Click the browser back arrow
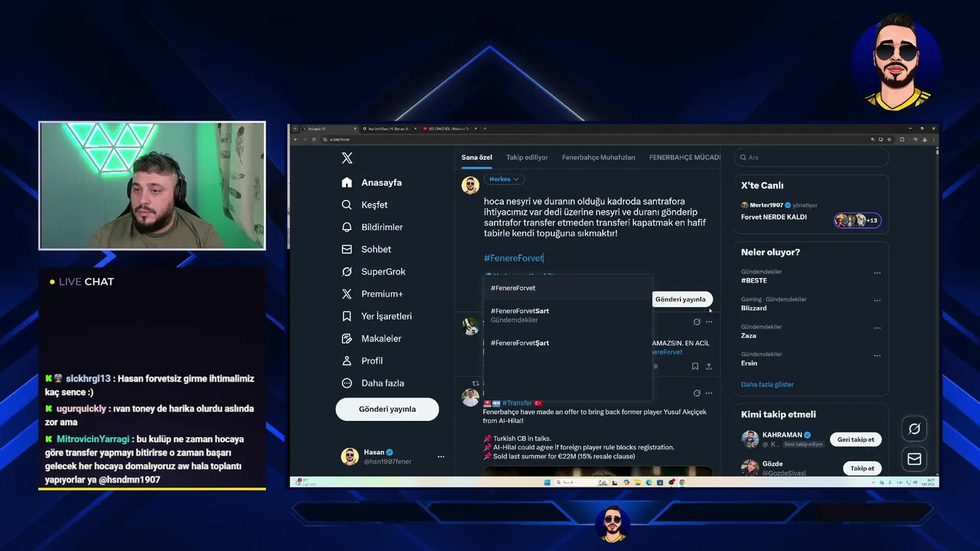 tap(296, 139)
